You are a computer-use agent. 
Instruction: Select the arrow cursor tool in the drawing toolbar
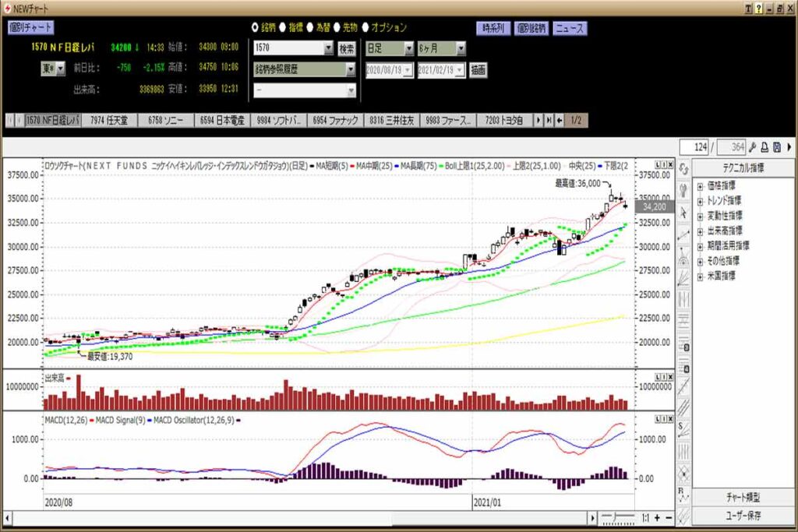(x=683, y=212)
